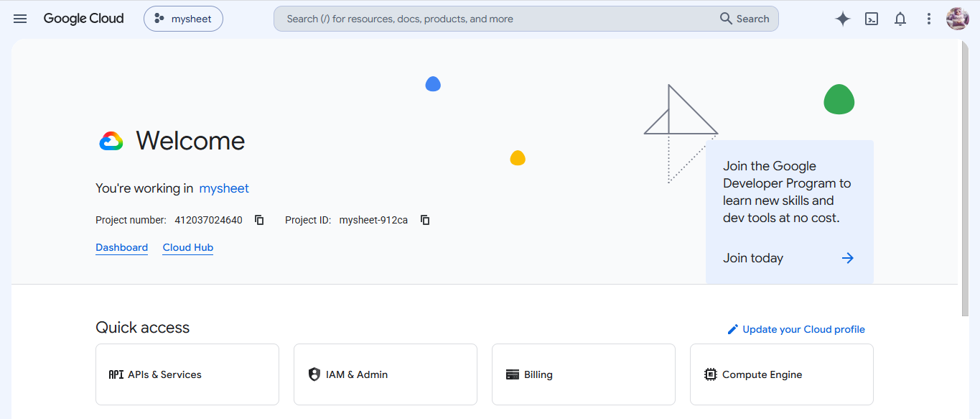980x419 pixels.
Task: Click the pencil edit profile icon
Action: (x=733, y=329)
